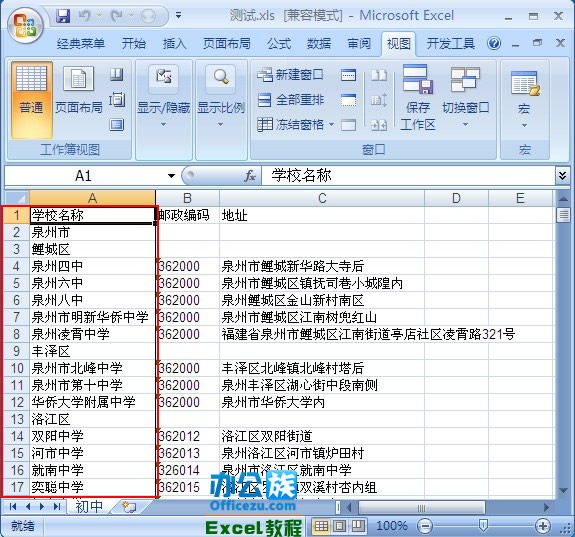Open the 开发工具 Developer tab
This screenshot has width=575, height=537.
tap(451, 44)
